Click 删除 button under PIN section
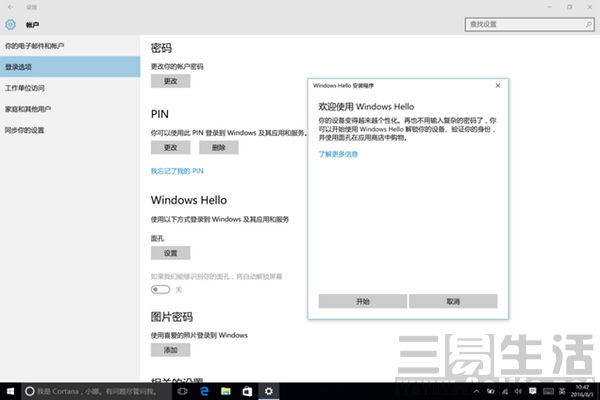 (x=218, y=147)
